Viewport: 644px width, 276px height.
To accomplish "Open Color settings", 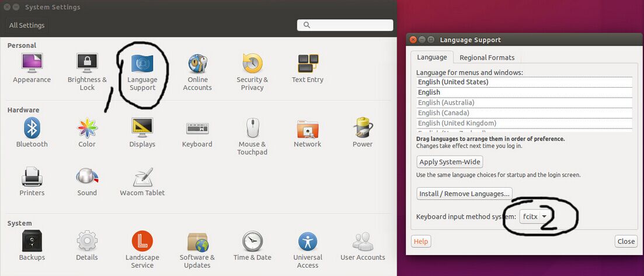I will click(87, 133).
